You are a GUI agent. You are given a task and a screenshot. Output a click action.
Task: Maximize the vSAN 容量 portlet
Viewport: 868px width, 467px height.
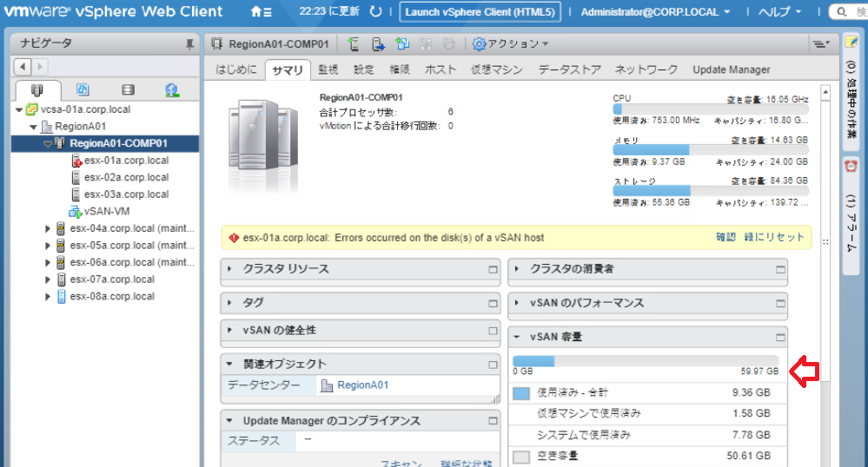[780, 337]
